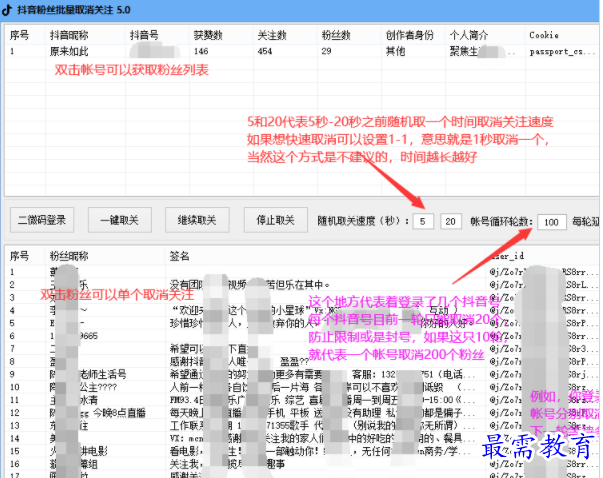Click signature starting 看电影 in row 15

[x=321, y=451]
